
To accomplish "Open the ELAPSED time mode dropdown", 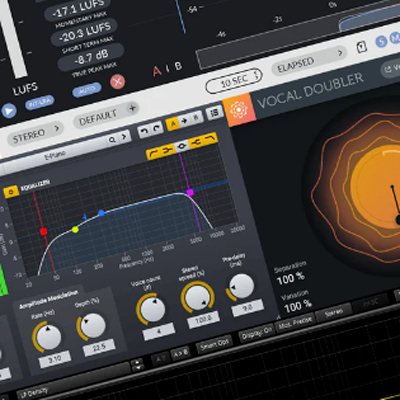I will coord(308,61).
